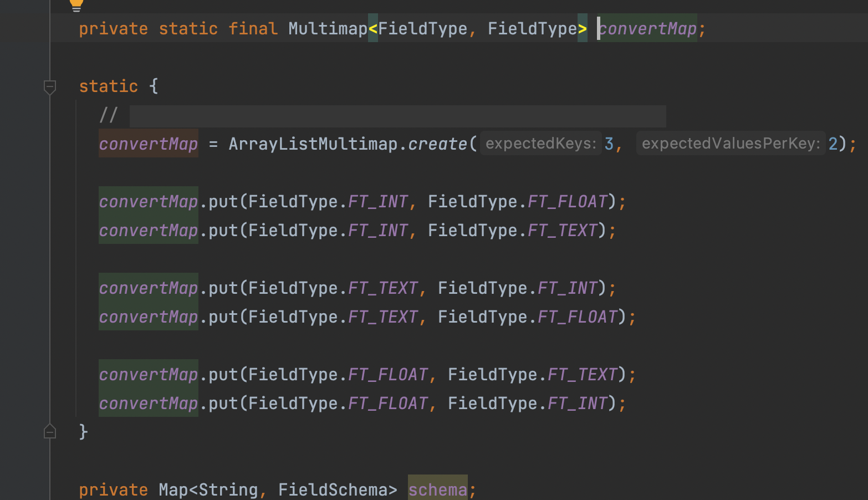This screenshot has width=868, height=500.
Task: Click the create method call
Action: click(x=438, y=144)
